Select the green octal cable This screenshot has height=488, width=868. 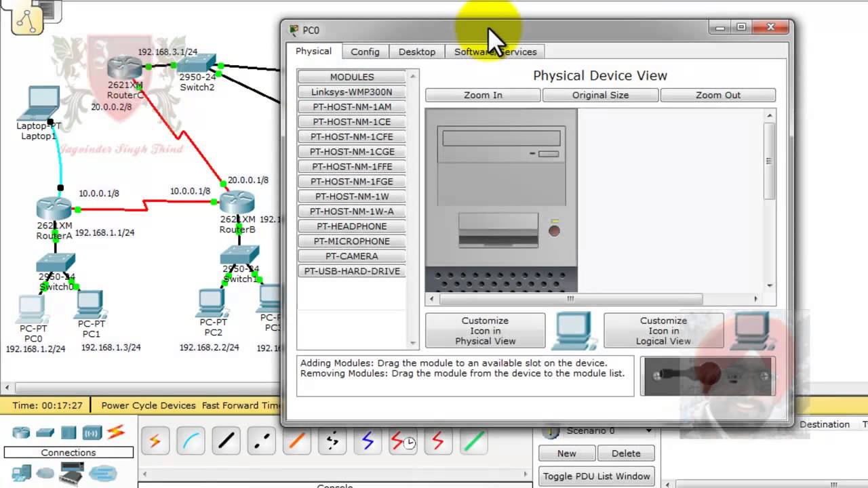473,442
